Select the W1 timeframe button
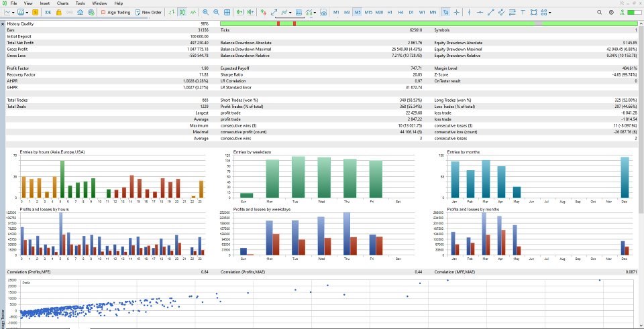 (x=422, y=12)
